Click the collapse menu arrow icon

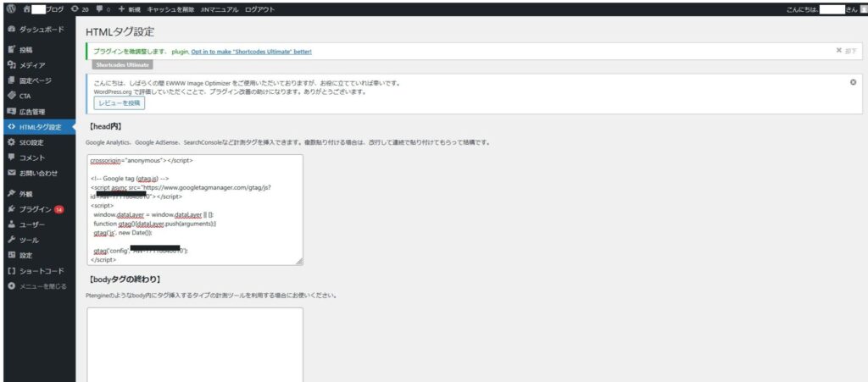tap(12, 286)
